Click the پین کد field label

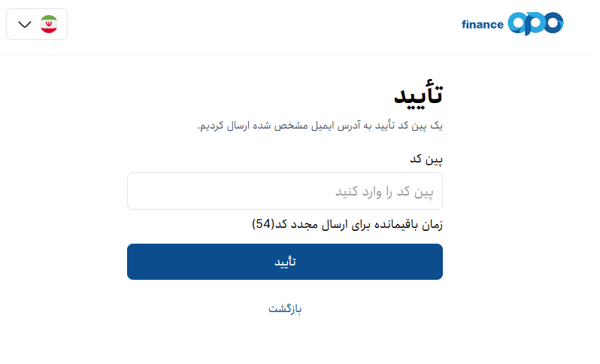point(426,158)
